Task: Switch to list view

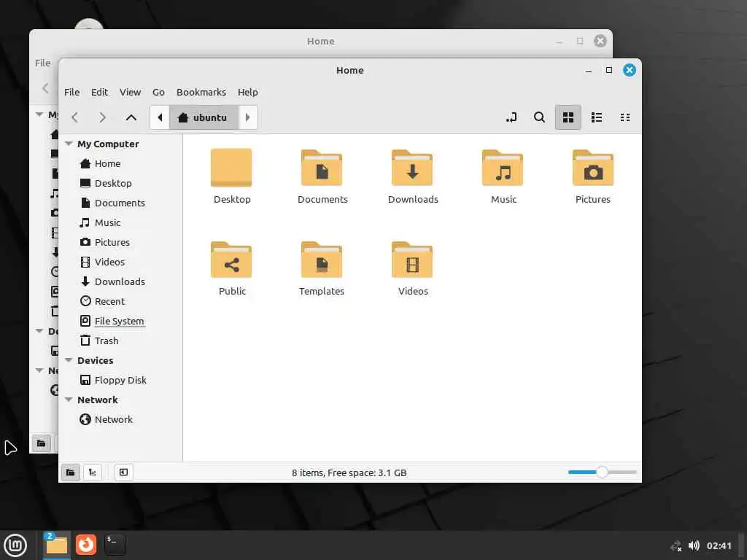Action: (597, 117)
